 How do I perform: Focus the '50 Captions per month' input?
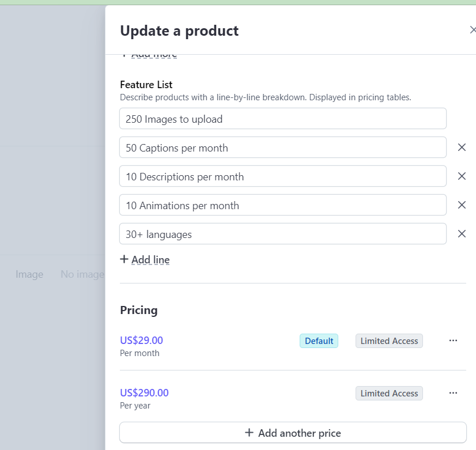click(x=282, y=148)
